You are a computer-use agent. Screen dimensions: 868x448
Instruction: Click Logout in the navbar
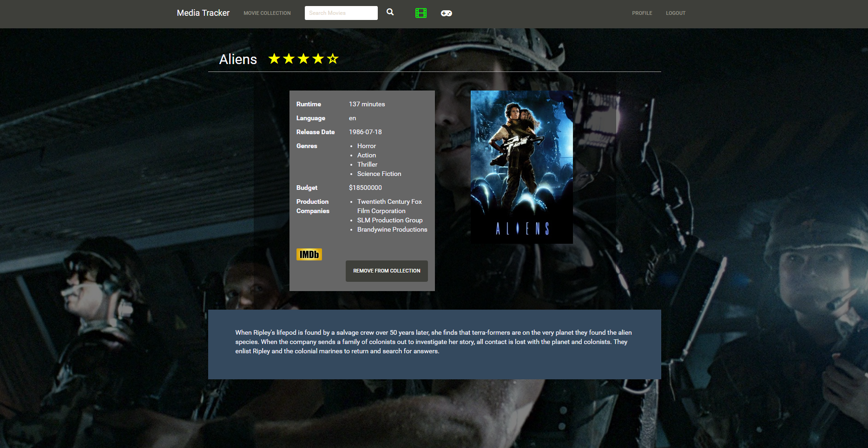(x=676, y=13)
